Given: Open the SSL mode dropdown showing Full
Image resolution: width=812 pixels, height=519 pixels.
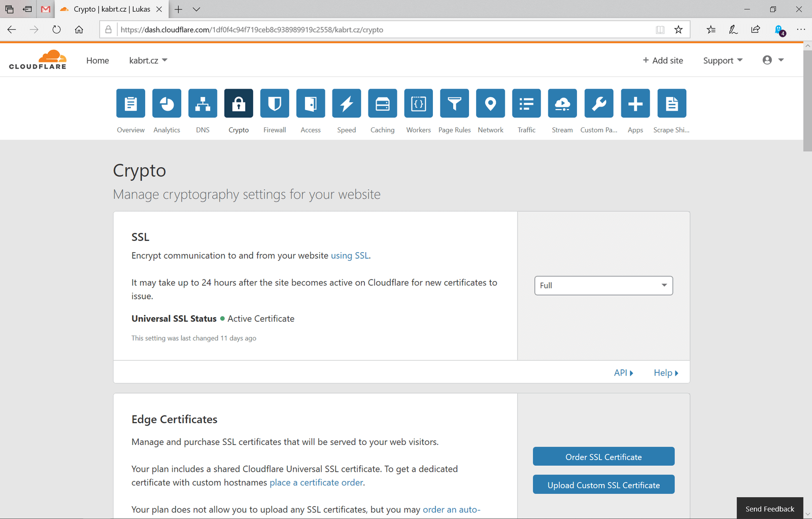Looking at the screenshot, I should (x=603, y=286).
